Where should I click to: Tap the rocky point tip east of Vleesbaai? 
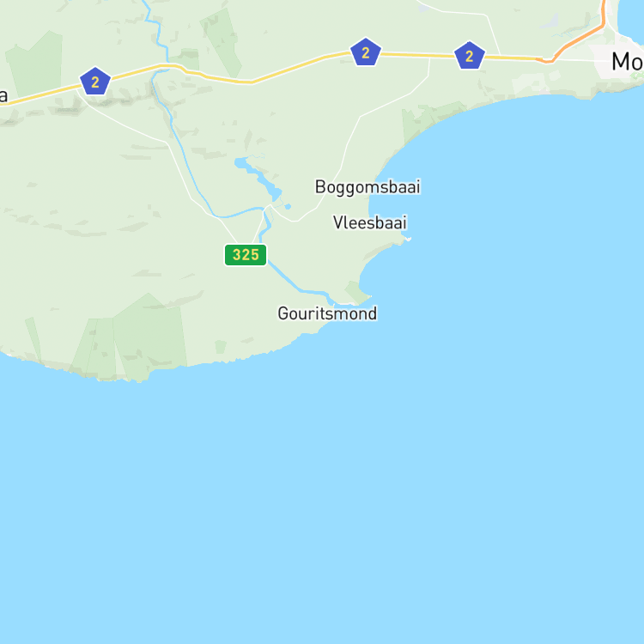[408, 239]
